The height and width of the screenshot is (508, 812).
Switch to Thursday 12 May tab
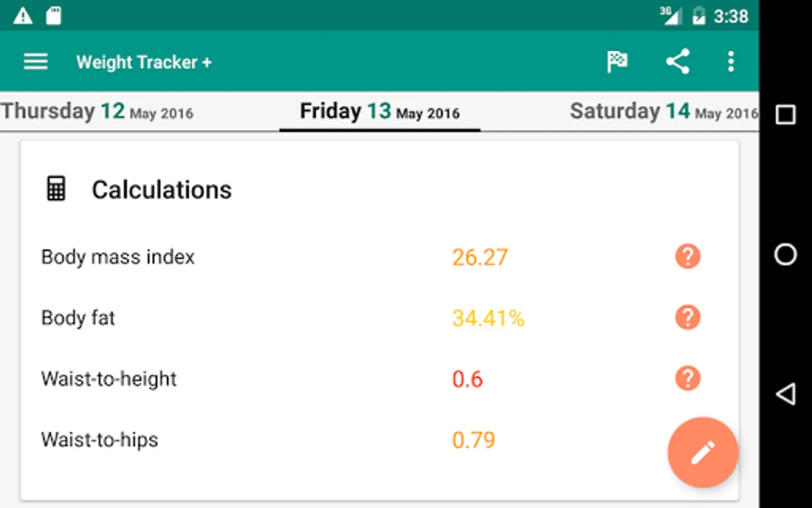tap(97, 111)
